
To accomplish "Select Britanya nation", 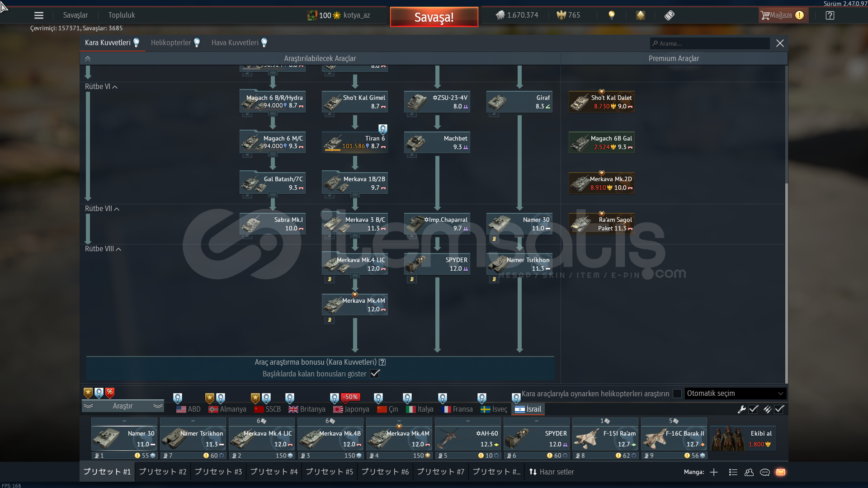I will point(307,409).
